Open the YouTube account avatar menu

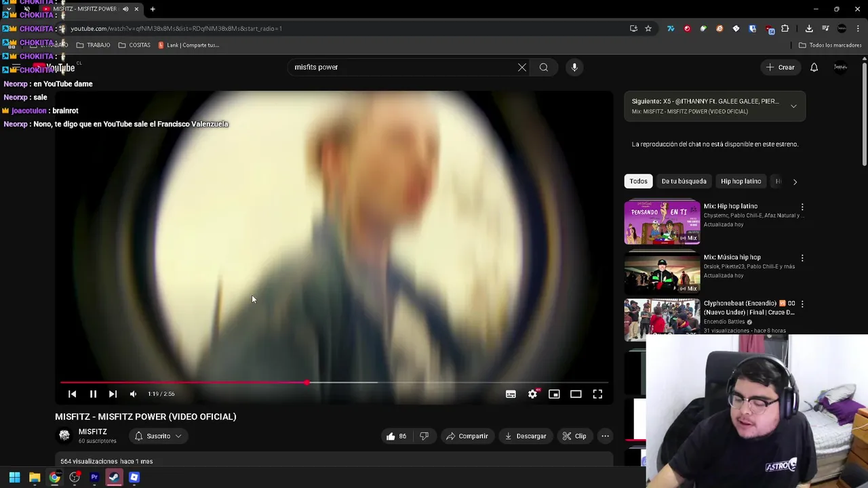click(x=840, y=67)
